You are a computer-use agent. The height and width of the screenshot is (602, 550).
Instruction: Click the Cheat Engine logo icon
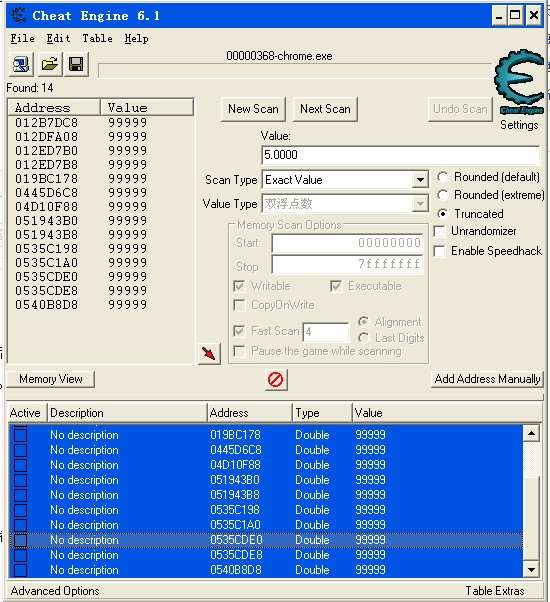pyautogui.click(x=520, y=81)
